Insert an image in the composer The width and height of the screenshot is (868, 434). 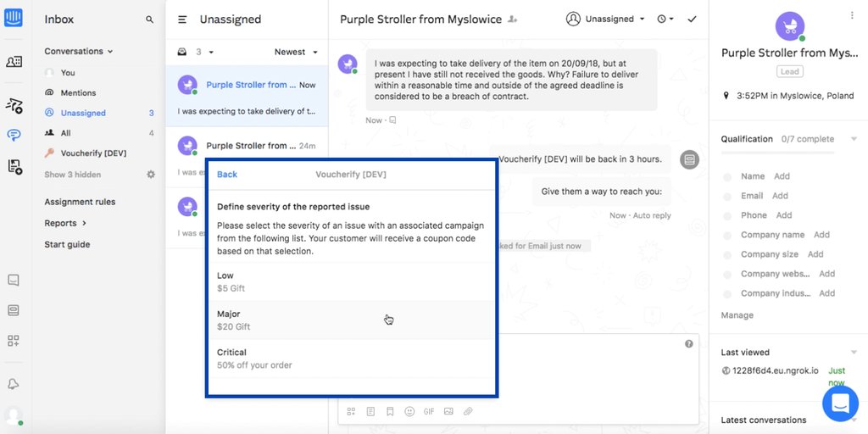(448, 411)
